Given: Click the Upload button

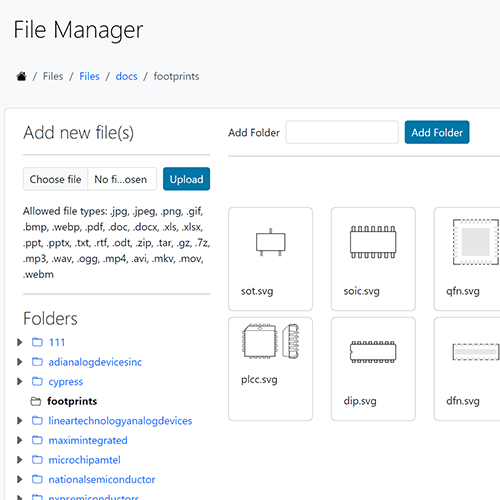Looking at the screenshot, I should tap(186, 179).
